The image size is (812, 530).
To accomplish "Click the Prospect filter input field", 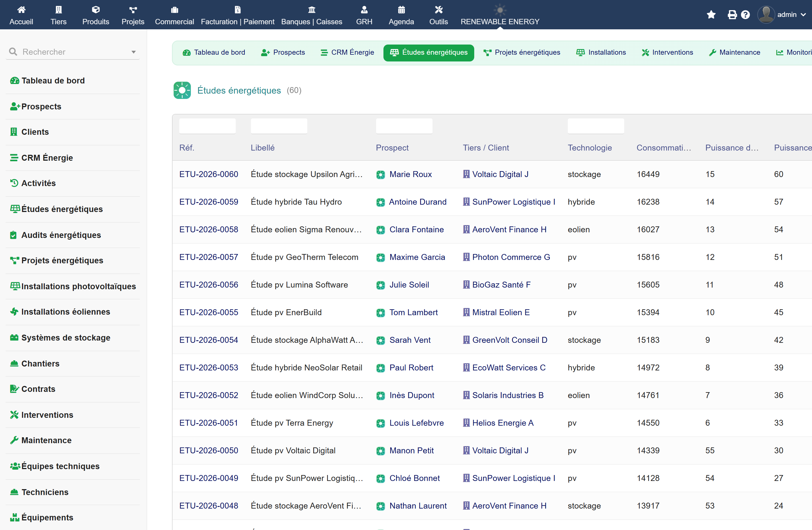I will click(404, 126).
